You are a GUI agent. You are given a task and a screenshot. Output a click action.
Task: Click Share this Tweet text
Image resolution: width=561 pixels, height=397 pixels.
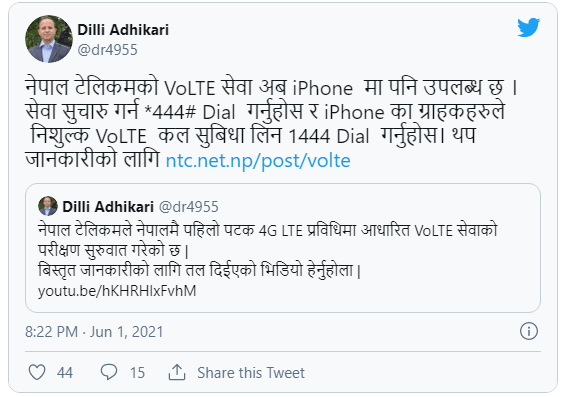coord(251,373)
